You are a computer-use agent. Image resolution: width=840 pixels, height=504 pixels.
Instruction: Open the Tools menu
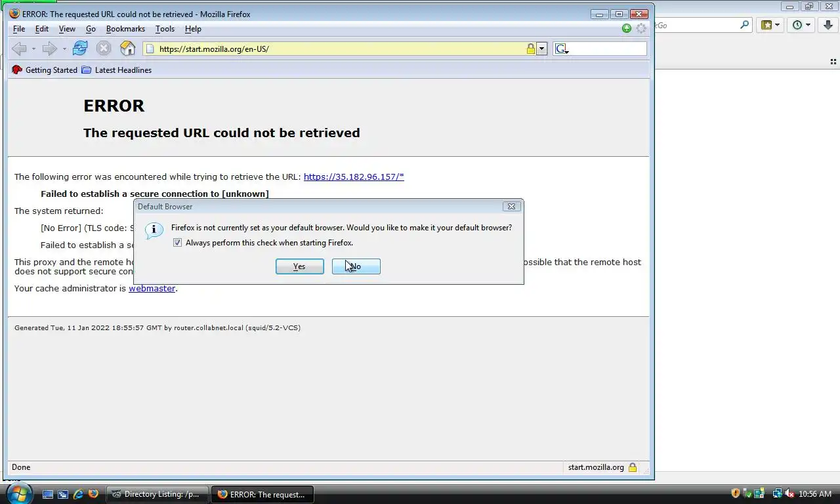165,29
